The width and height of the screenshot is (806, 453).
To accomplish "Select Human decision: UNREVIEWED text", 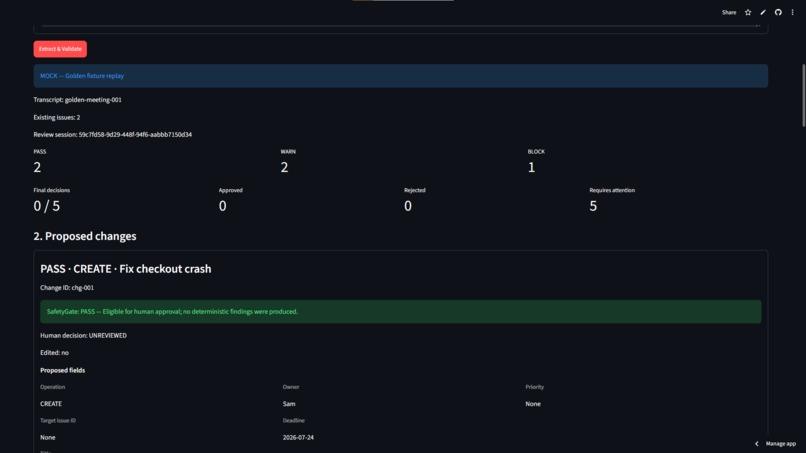I will (x=83, y=335).
